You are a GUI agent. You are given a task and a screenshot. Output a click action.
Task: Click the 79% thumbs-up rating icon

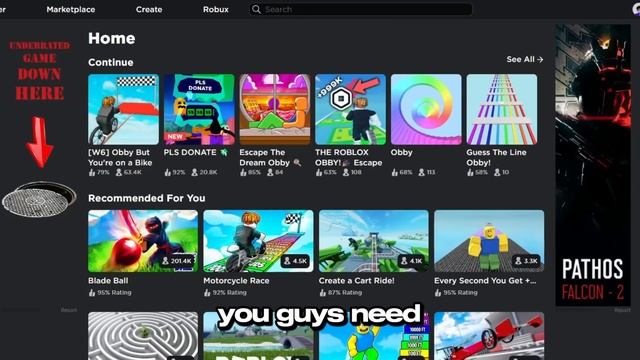pyautogui.click(x=92, y=173)
